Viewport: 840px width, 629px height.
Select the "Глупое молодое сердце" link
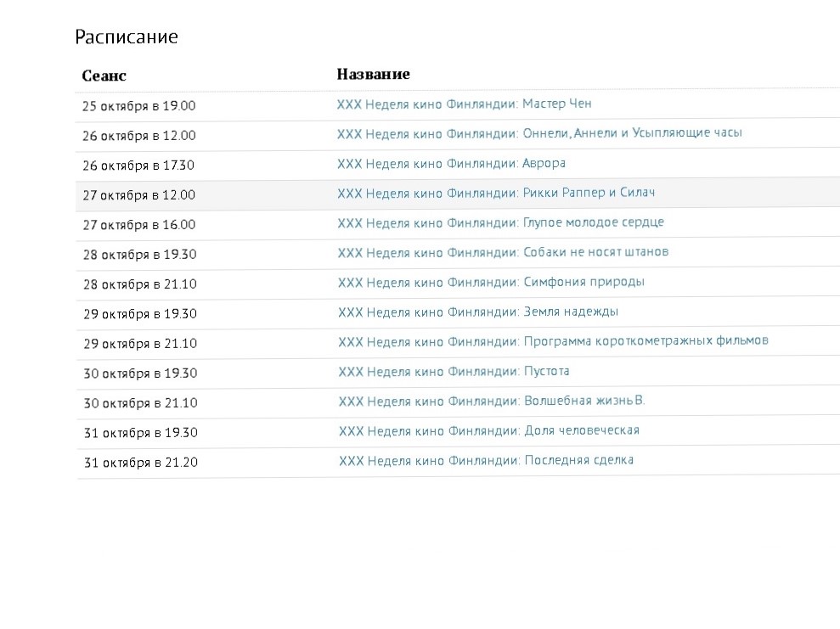pyautogui.click(x=500, y=222)
